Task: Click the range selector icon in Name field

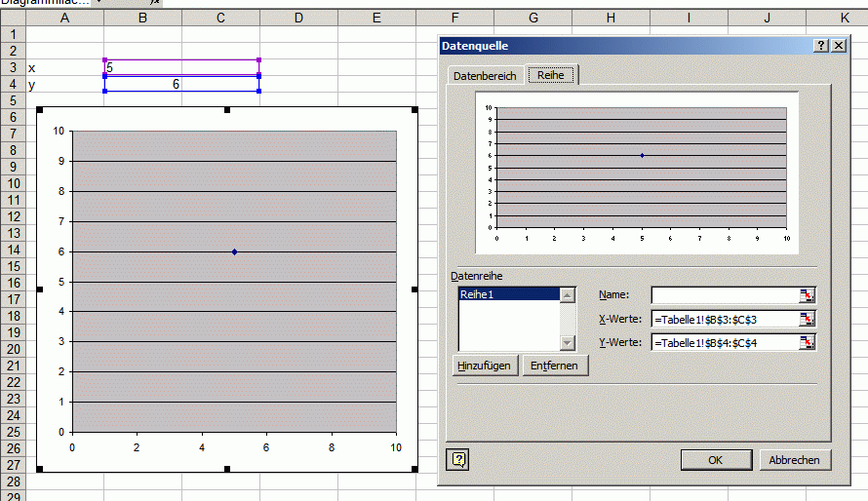Action: point(808,295)
